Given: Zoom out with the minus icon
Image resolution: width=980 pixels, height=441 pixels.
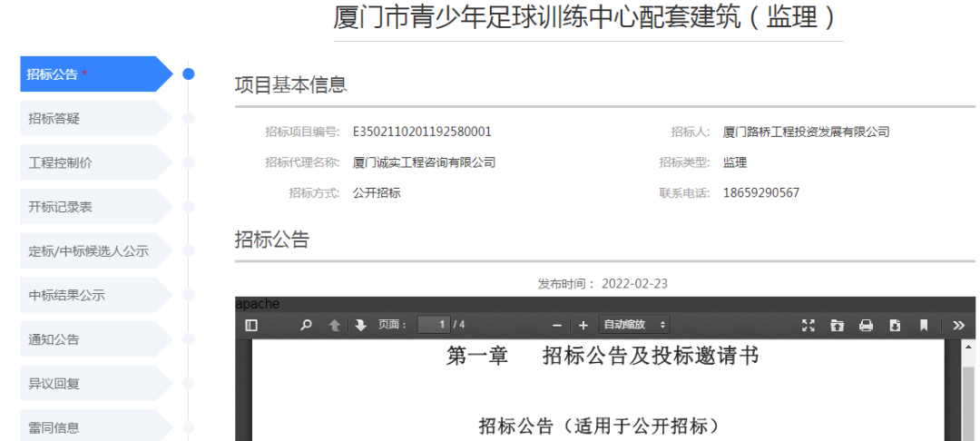Looking at the screenshot, I should pyautogui.click(x=557, y=326).
